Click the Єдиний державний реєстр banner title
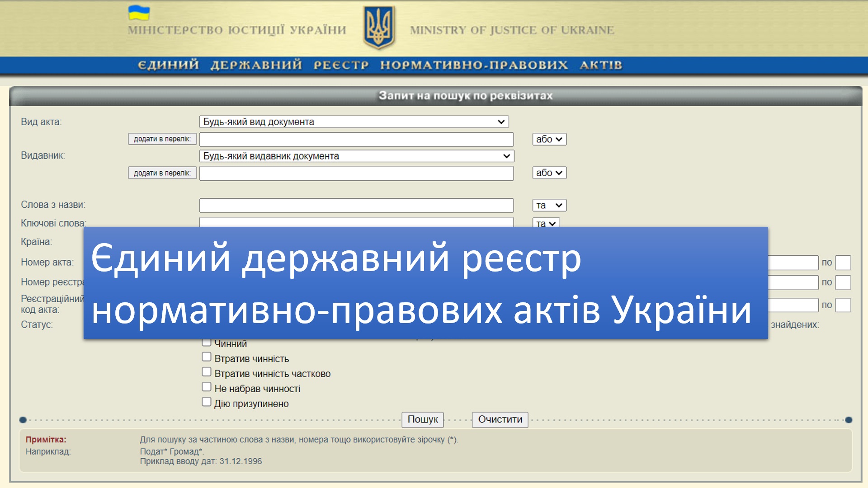Image resolution: width=868 pixels, height=488 pixels. pyautogui.click(x=380, y=65)
